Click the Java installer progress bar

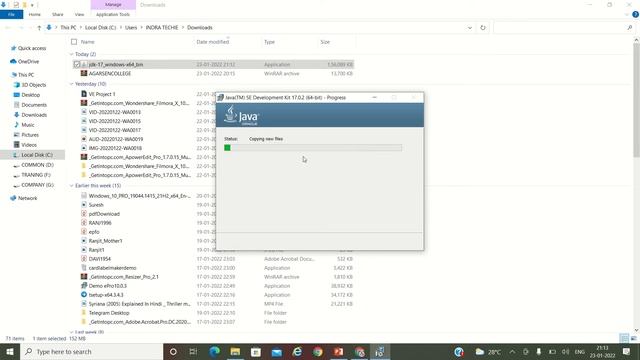313,148
